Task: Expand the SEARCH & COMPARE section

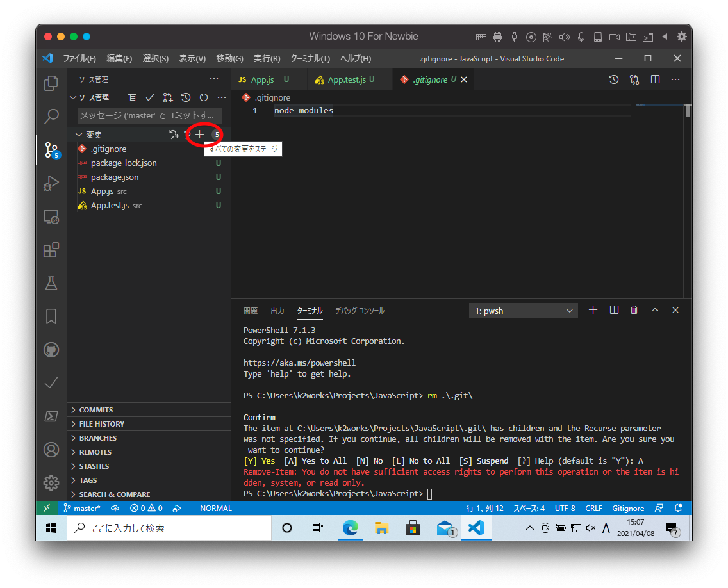Action: pos(149,494)
